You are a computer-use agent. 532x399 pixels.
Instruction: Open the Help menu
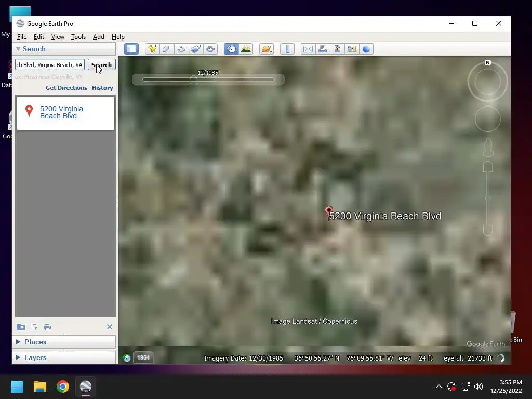coord(118,37)
